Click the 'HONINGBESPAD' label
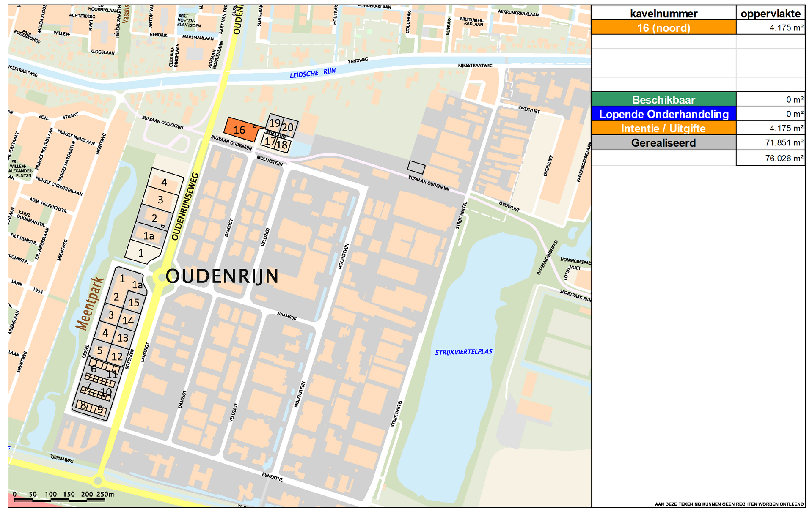Viewport: 812px width, 509px height. coord(575,261)
